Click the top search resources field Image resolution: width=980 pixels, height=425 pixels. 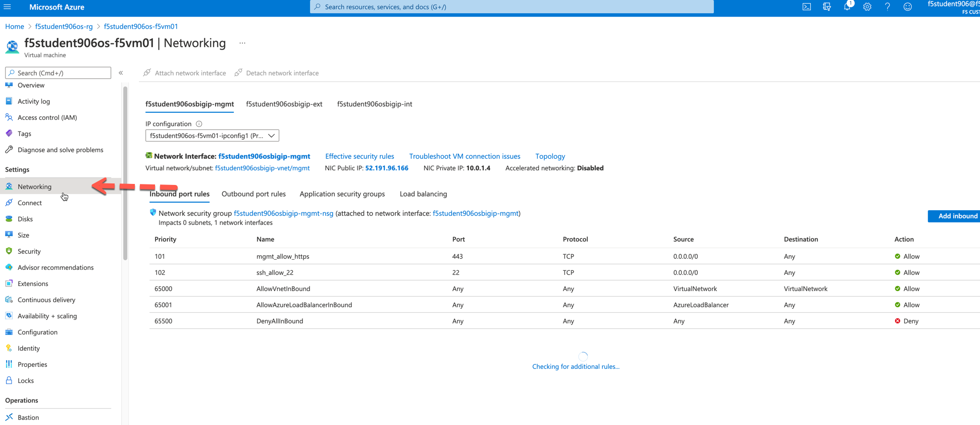[x=512, y=7]
